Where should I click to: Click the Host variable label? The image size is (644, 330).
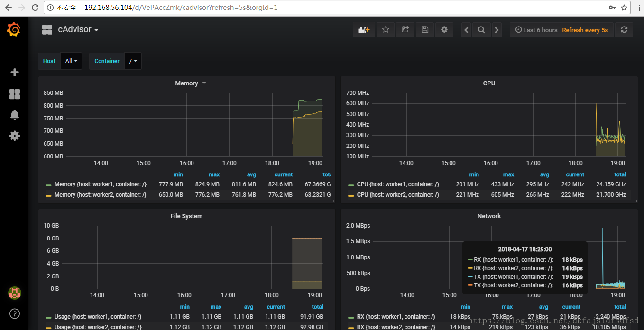click(49, 61)
